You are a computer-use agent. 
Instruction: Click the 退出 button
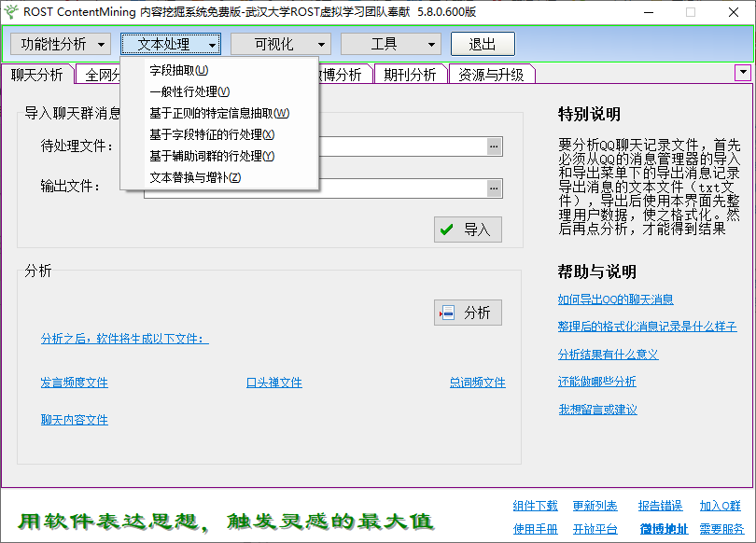(482, 43)
